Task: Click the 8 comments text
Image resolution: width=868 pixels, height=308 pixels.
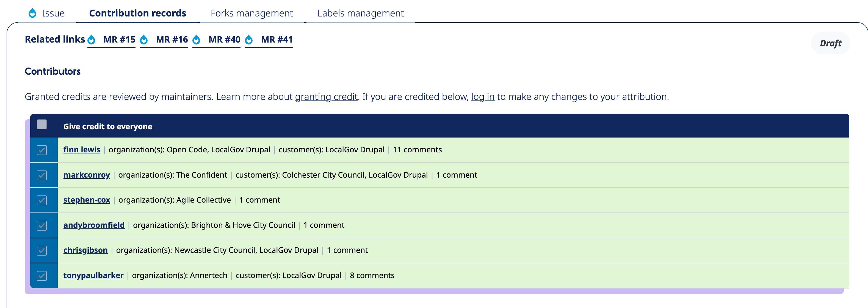Action: pos(372,275)
